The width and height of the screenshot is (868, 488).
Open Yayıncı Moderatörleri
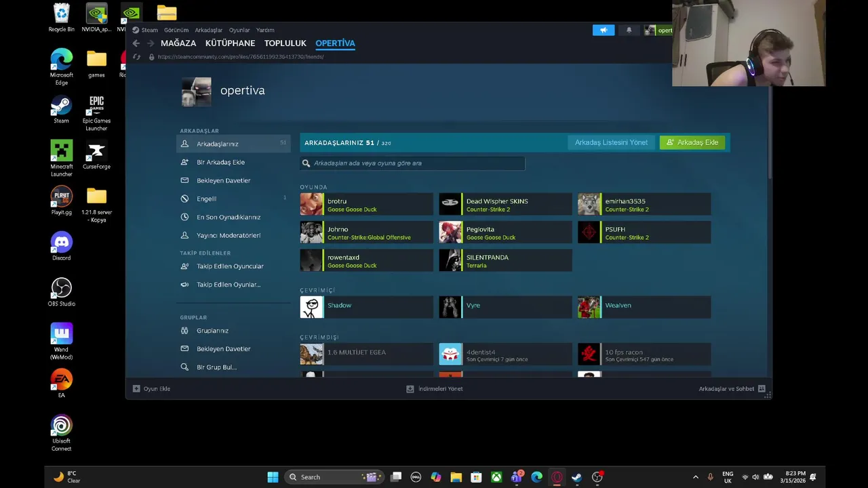(x=233, y=235)
